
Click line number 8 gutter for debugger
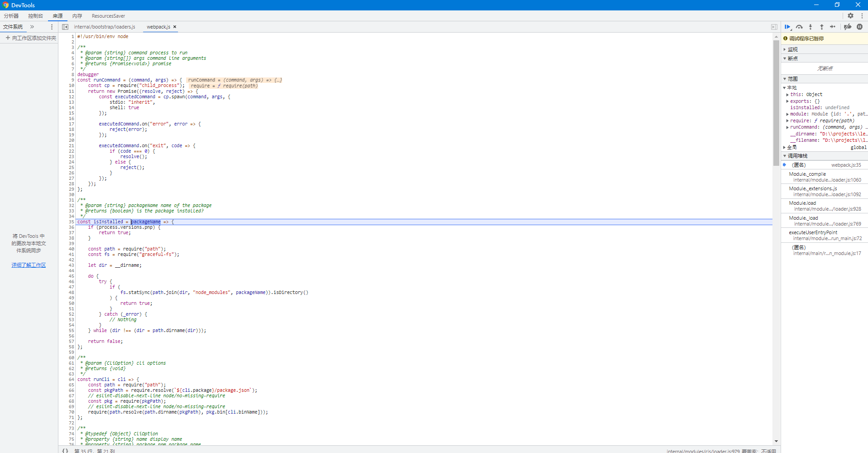[72, 75]
